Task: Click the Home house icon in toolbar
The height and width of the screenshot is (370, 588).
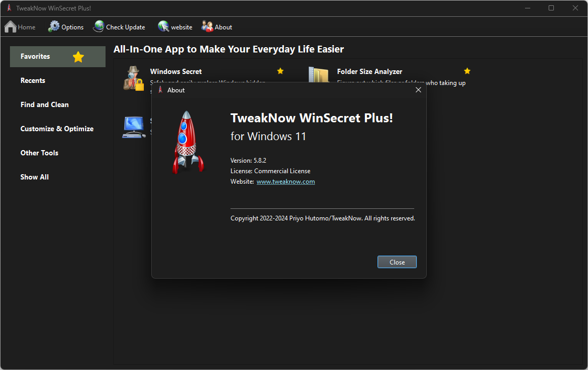Action: point(10,27)
